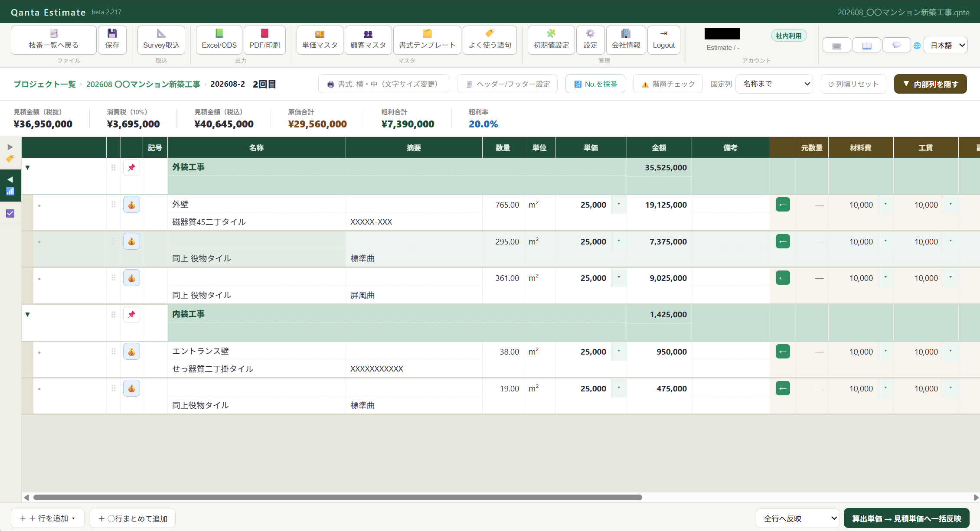Open the manual book icon button
Screen dimensions: 980x531
tap(867, 45)
